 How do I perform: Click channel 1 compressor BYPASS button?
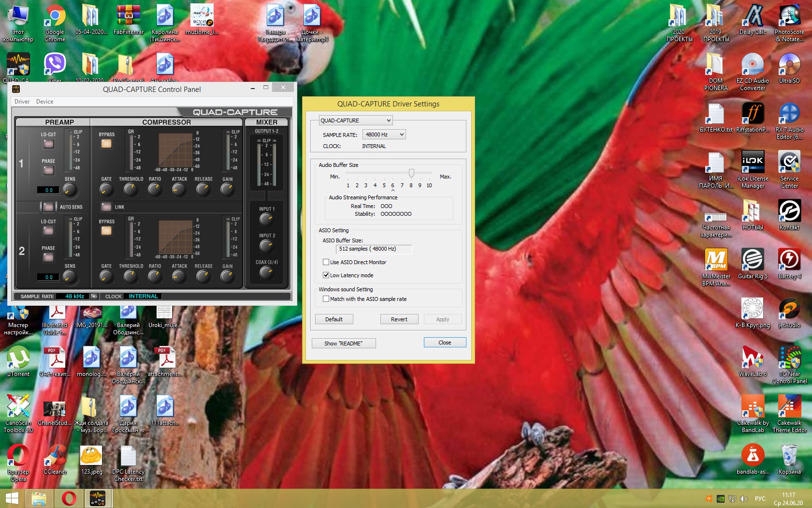(x=106, y=144)
